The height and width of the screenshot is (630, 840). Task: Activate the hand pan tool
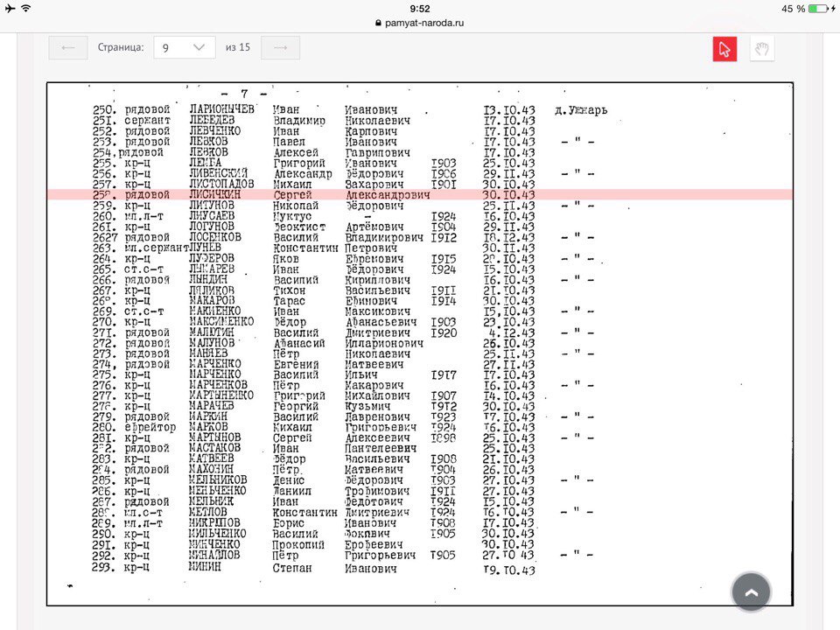[x=761, y=49]
